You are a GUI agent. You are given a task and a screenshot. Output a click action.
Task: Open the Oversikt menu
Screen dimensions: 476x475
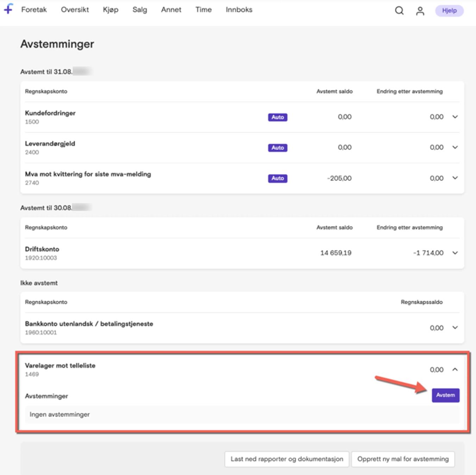coord(75,10)
